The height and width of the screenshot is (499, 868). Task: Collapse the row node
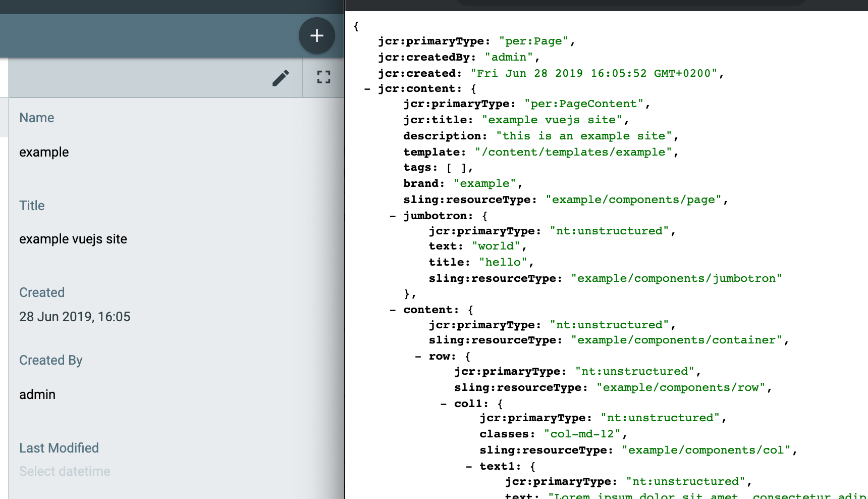(x=418, y=356)
